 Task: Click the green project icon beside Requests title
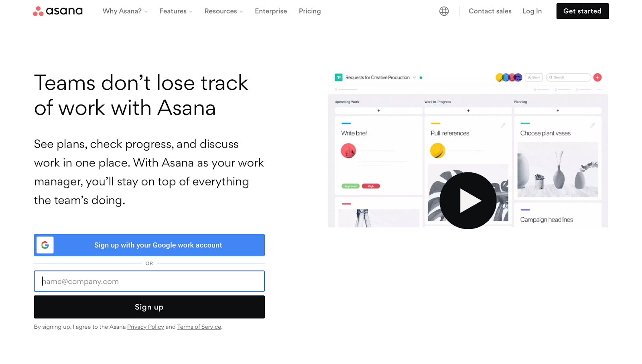tap(339, 77)
